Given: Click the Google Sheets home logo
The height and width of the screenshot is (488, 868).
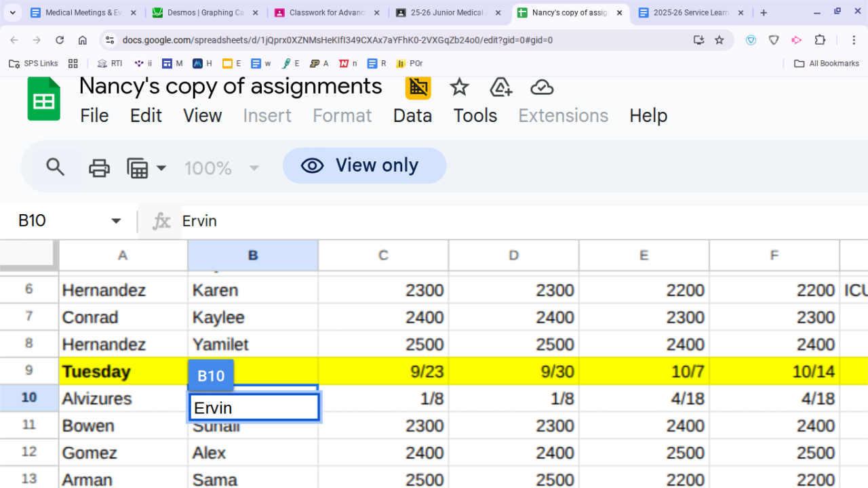Looking at the screenshot, I should click(44, 100).
